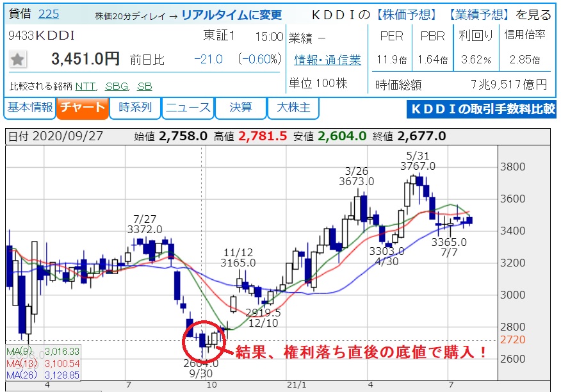Click the 2919.5 12/10 low label
This screenshot has height=392, width=561.
point(263,318)
